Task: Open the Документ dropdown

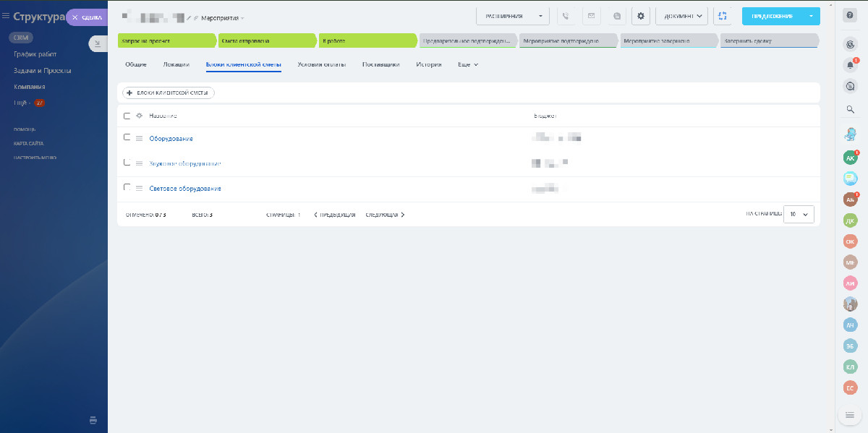Action: [x=681, y=16]
